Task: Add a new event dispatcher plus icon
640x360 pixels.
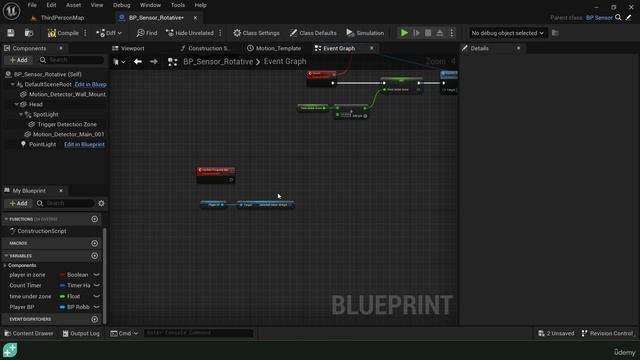Action: pyautogui.click(x=95, y=319)
